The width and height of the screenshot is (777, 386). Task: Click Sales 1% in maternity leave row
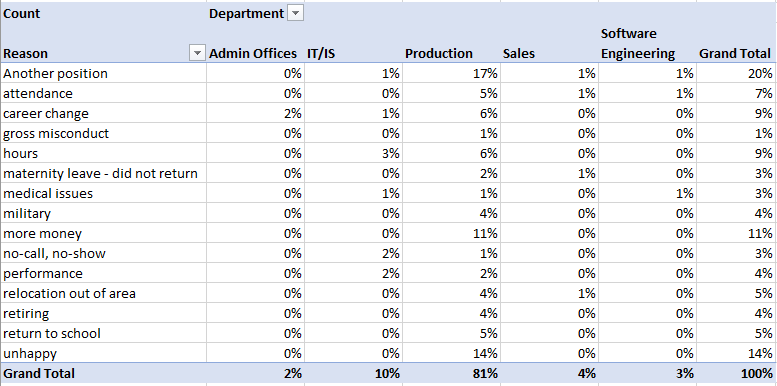[x=550, y=173]
